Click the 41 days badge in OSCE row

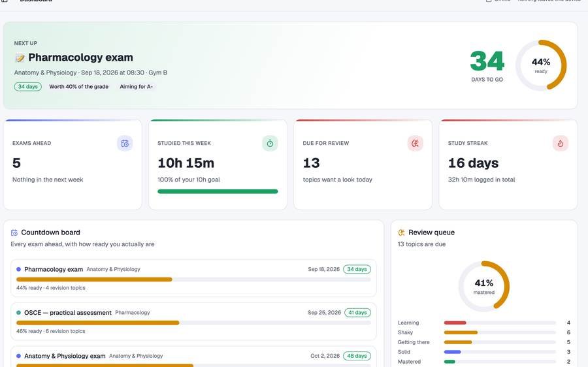(x=357, y=313)
